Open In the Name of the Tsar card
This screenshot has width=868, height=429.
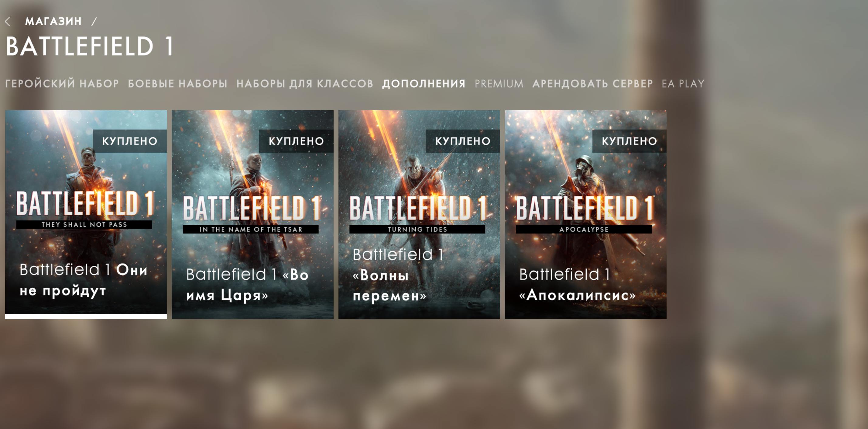(x=252, y=214)
